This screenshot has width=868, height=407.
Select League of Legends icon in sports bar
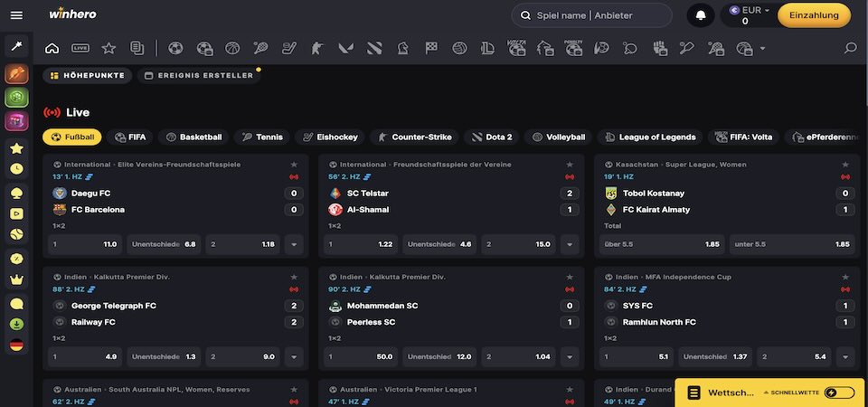coord(487,48)
